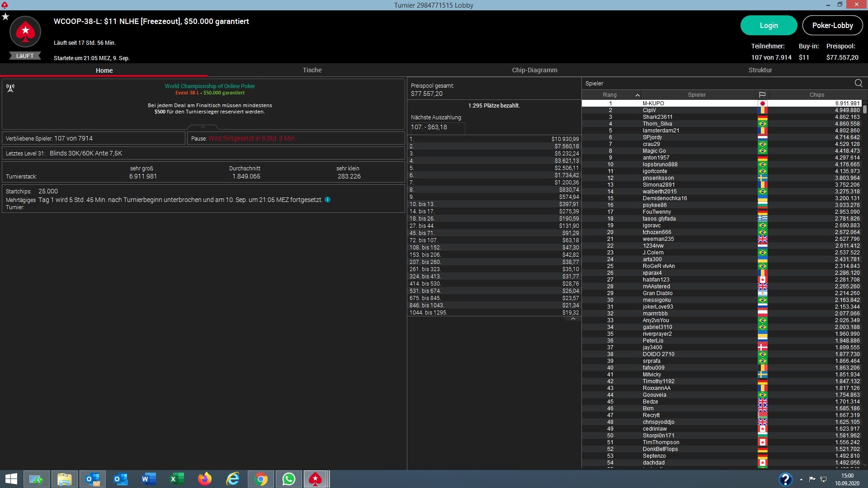Open Firefox from the taskbar
Viewport: 868px width, 488px height.
pos(205,479)
